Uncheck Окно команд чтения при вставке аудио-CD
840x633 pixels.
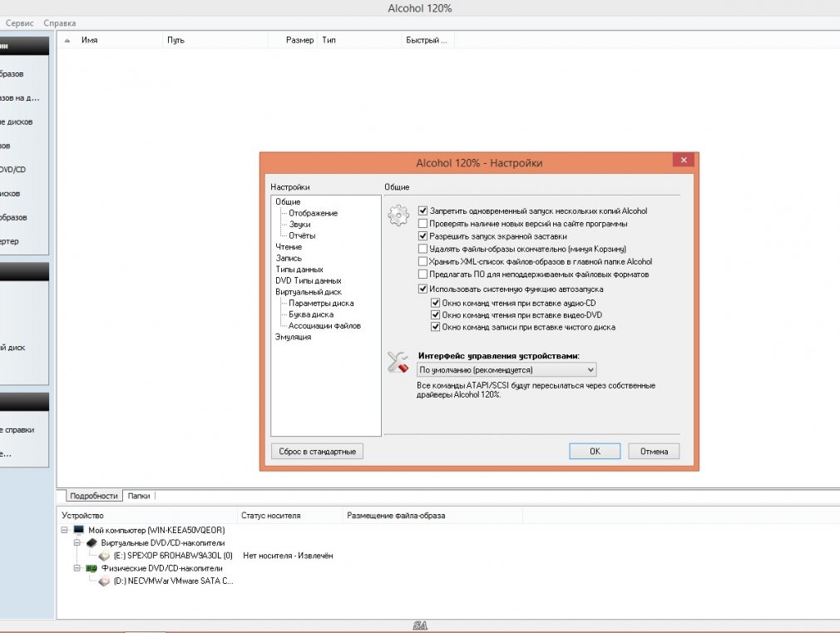point(436,303)
